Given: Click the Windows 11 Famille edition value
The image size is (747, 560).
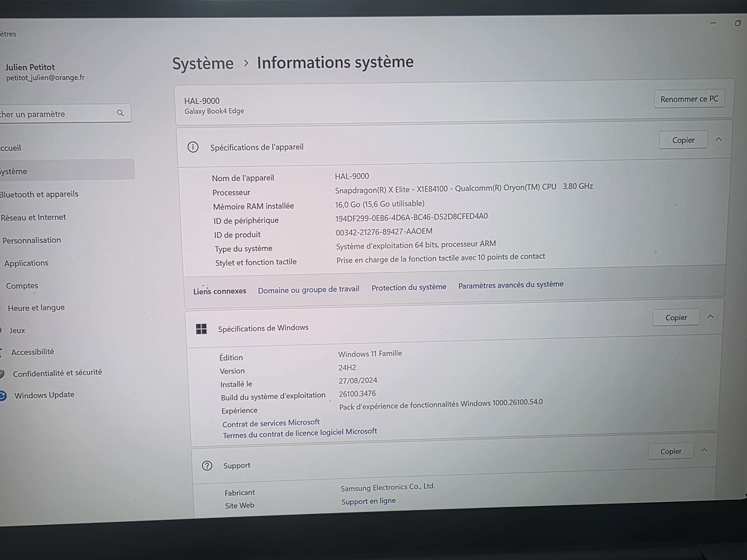Looking at the screenshot, I should (370, 354).
